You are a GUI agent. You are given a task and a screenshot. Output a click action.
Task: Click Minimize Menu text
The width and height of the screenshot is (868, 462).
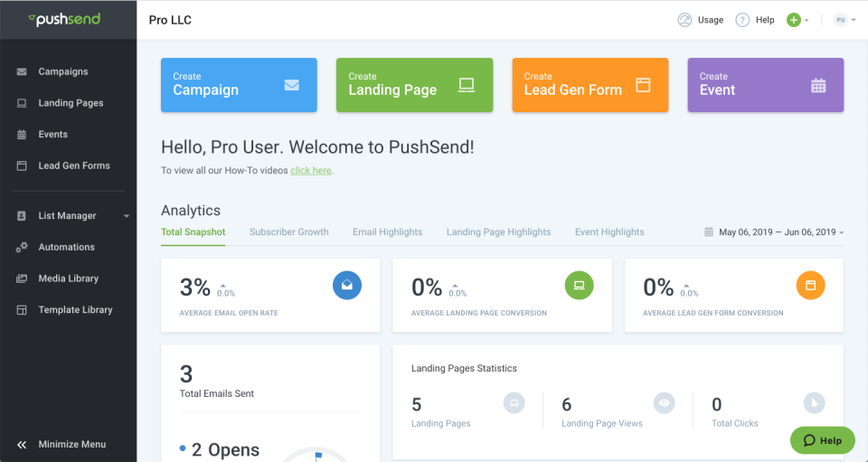(x=72, y=444)
